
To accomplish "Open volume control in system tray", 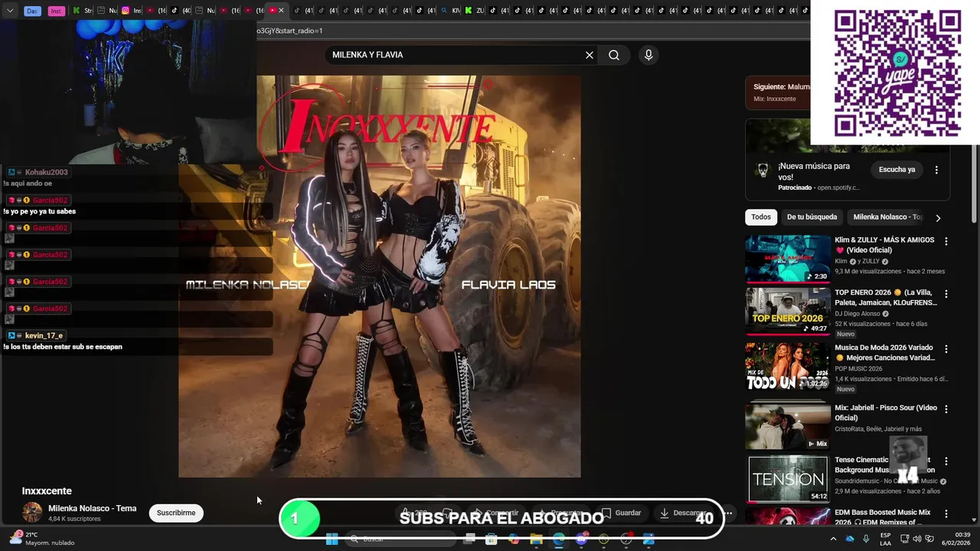I will point(917,539).
